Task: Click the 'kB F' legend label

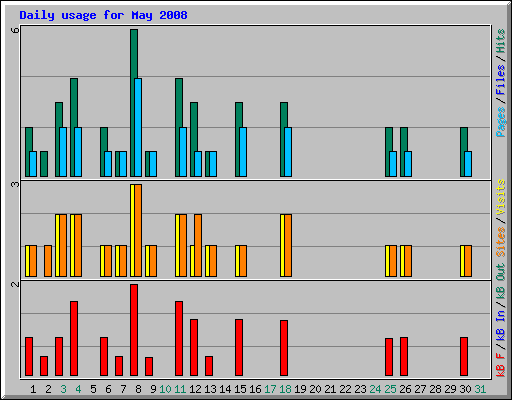Action: click(500, 364)
